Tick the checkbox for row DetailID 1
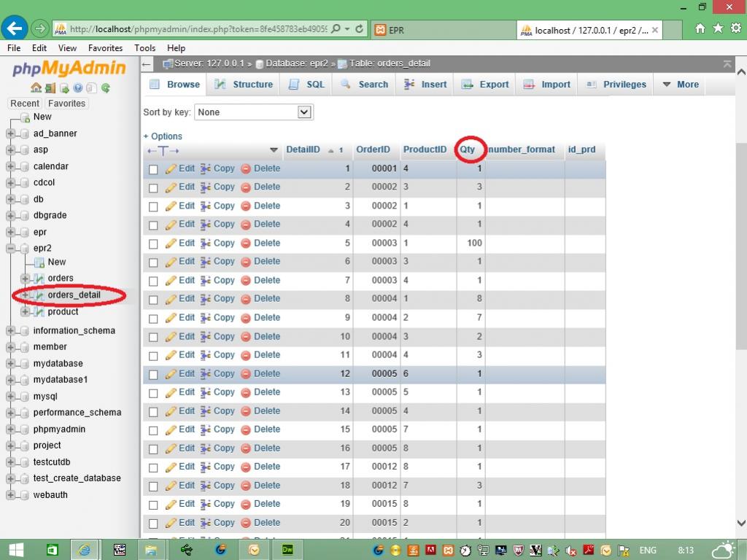The height and width of the screenshot is (560, 747). point(153,169)
